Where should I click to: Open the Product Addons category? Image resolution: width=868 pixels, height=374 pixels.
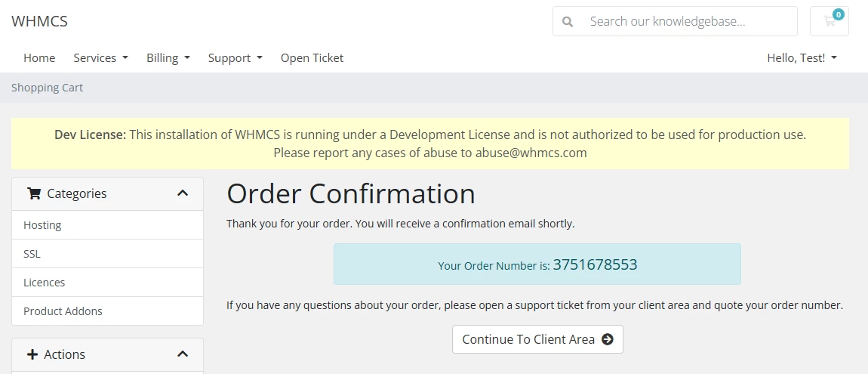63,311
